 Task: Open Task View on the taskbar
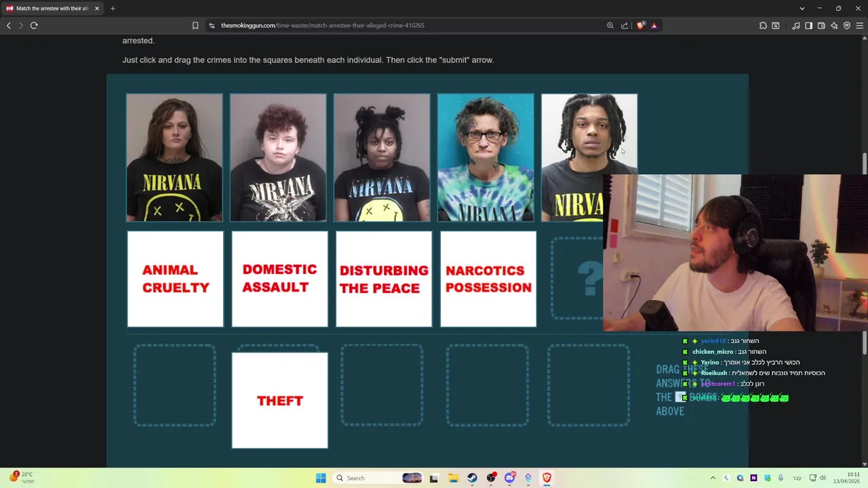[x=434, y=478]
